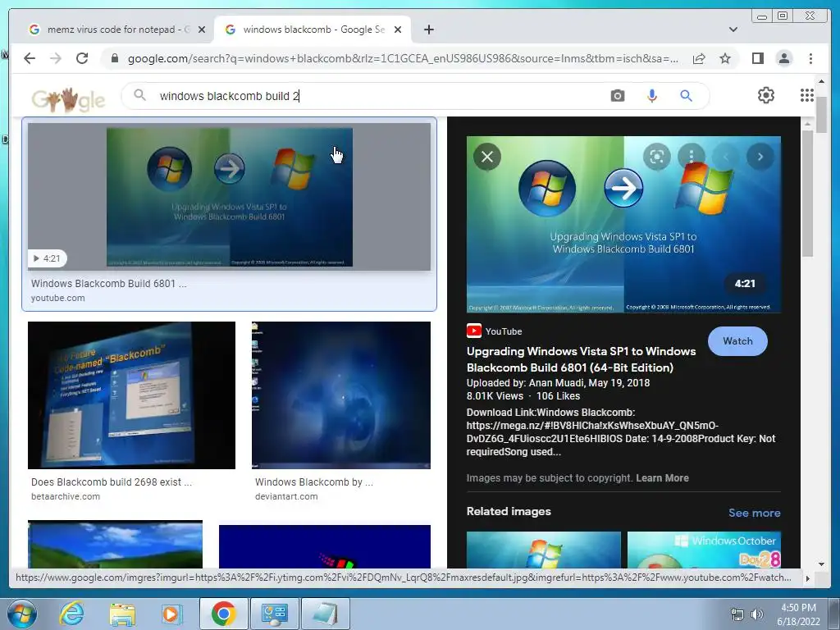Open the Google apps grid
The height and width of the screenshot is (630, 840).
pyautogui.click(x=807, y=95)
